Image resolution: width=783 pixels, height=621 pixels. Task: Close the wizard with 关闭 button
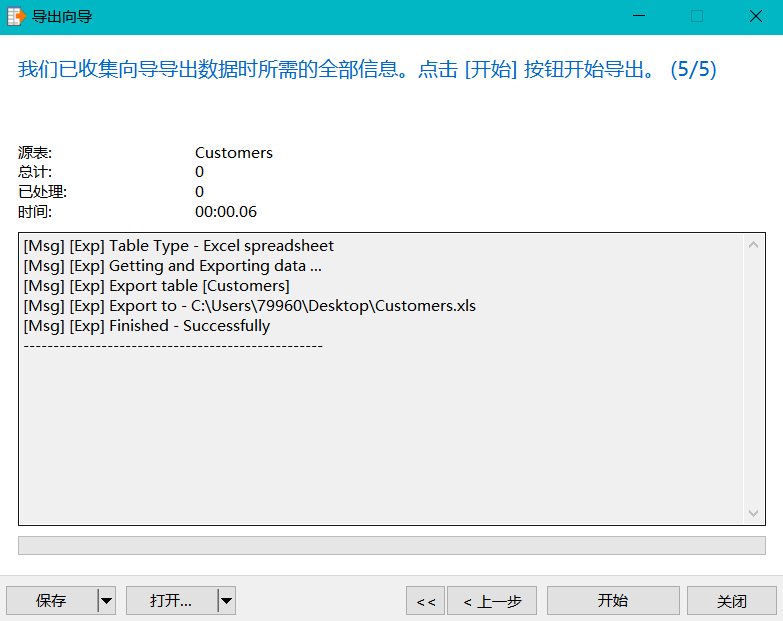coord(732,601)
